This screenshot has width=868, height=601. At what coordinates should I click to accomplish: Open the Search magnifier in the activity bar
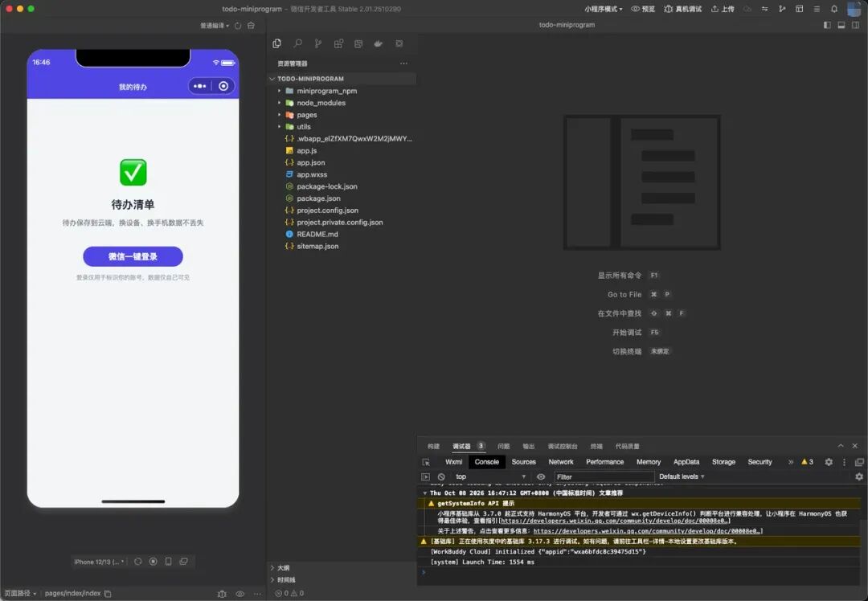[298, 43]
